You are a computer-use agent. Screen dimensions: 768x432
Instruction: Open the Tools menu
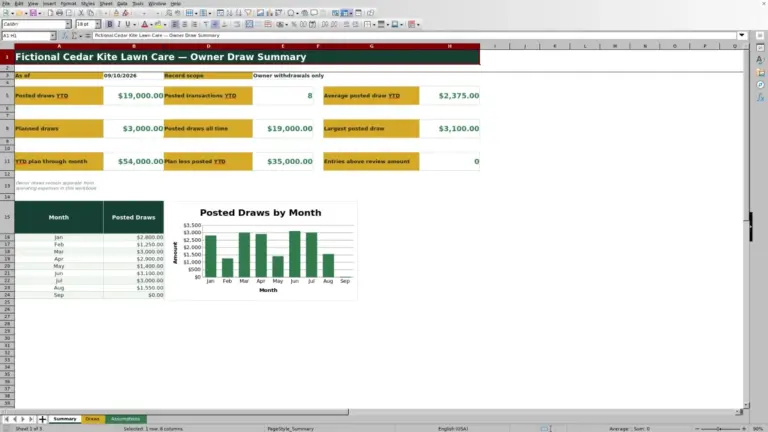[x=138, y=3]
